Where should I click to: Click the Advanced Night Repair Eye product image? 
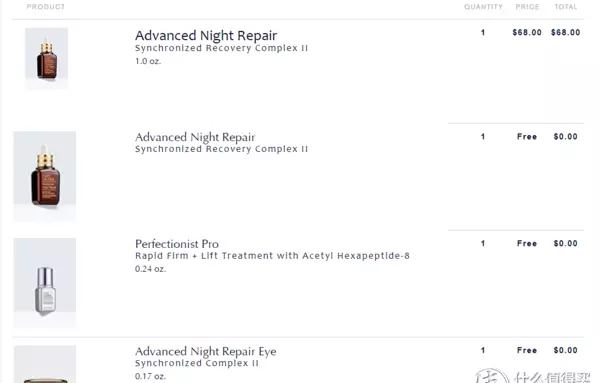point(45,364)
